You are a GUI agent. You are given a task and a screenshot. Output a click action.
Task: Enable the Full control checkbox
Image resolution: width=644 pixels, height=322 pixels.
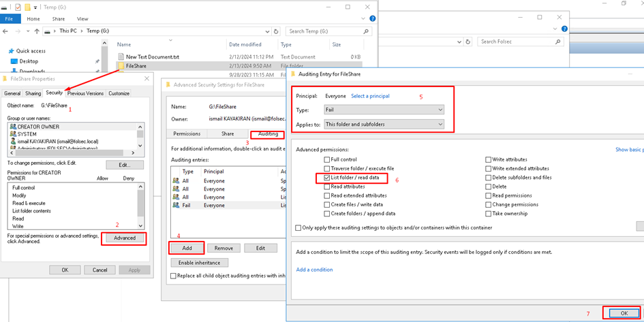[327, 160]
